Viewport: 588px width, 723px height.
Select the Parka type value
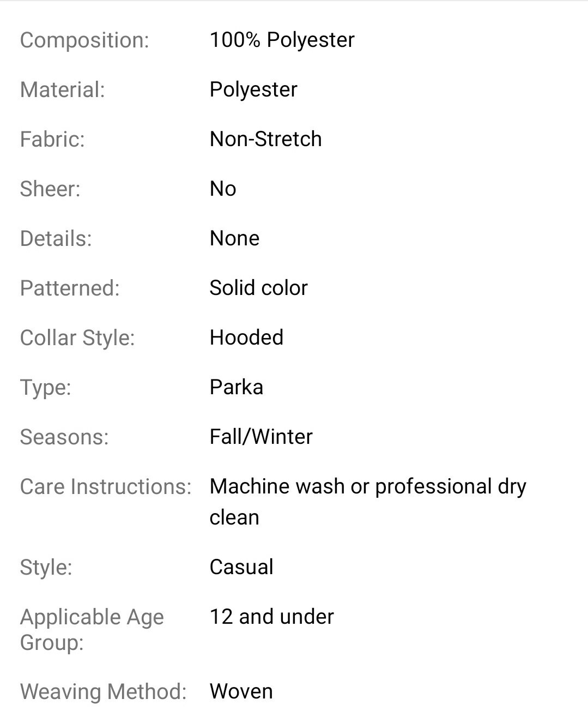click(237, 387)
